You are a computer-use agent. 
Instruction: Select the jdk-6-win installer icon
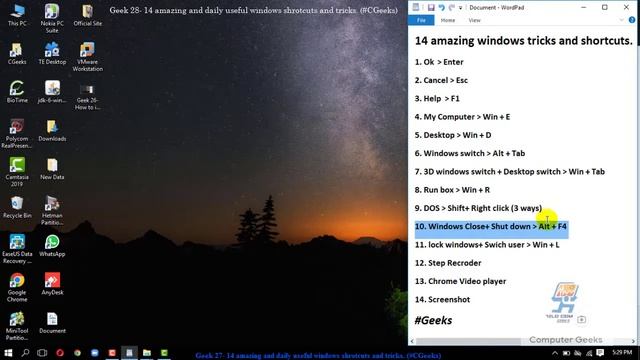(x=52, y=92)
